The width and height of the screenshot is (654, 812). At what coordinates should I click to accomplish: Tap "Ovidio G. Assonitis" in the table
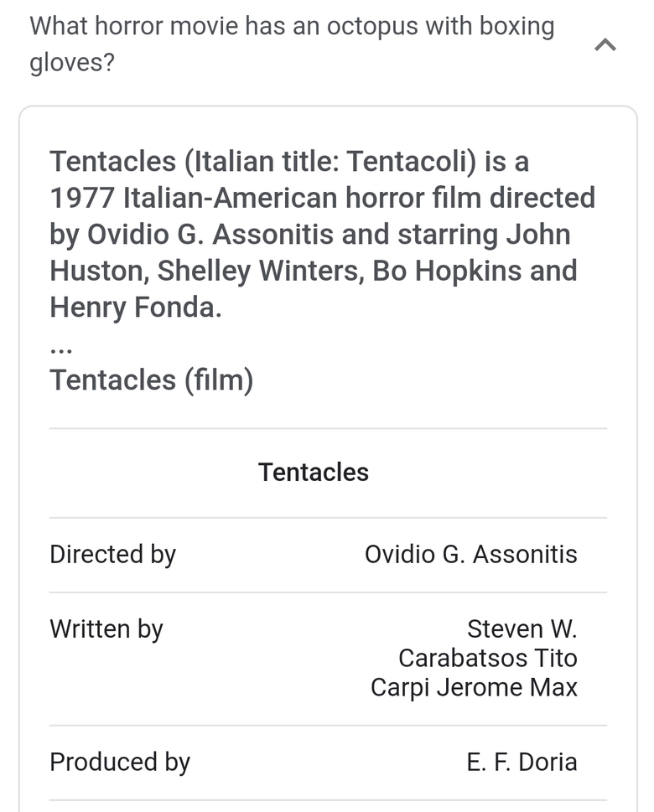tap(470, 555)
